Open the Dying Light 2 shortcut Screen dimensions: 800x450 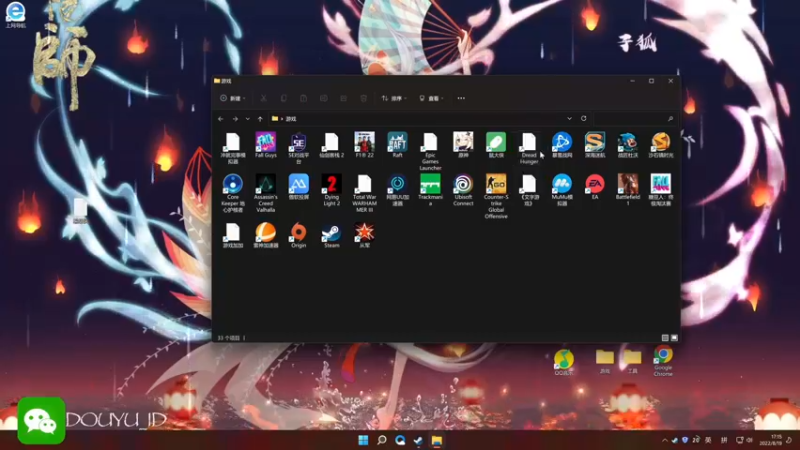(x=331, y=190)
